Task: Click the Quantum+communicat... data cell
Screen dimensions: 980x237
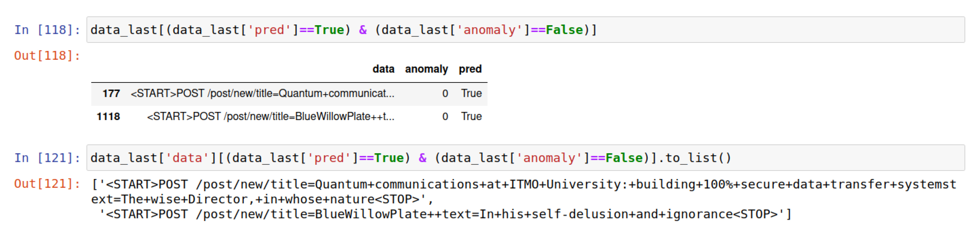Action: 263,93
